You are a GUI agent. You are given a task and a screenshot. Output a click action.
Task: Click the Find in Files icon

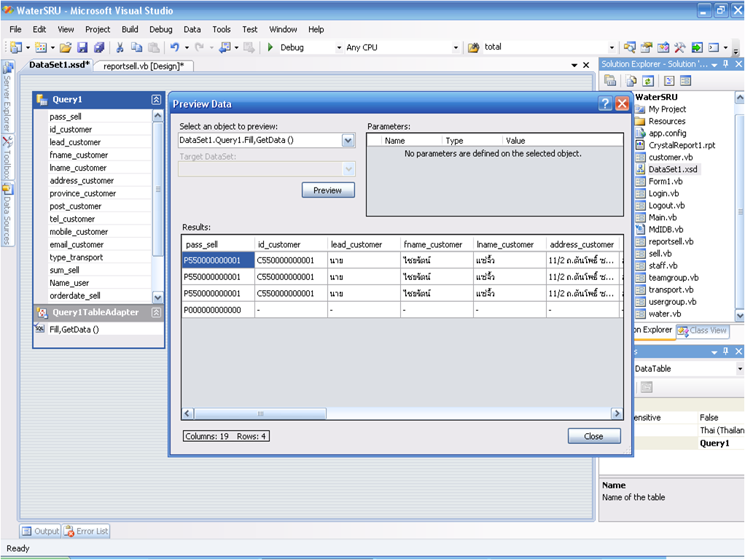473,47
